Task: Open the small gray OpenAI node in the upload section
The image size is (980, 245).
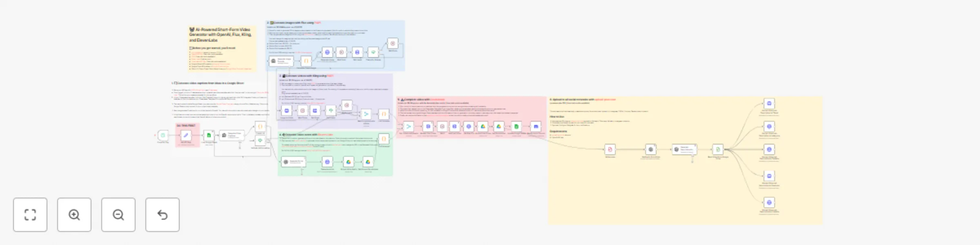Action: 650,149
